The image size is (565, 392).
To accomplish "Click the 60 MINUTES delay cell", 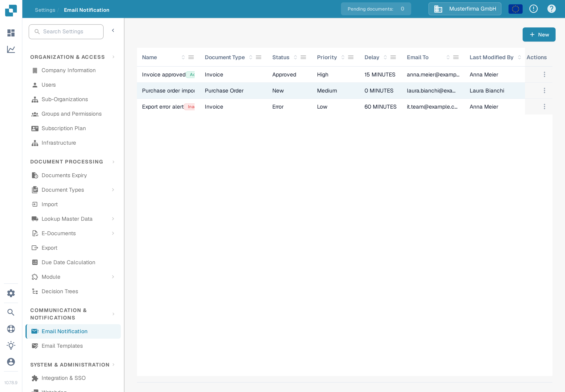I will [380, 107].
